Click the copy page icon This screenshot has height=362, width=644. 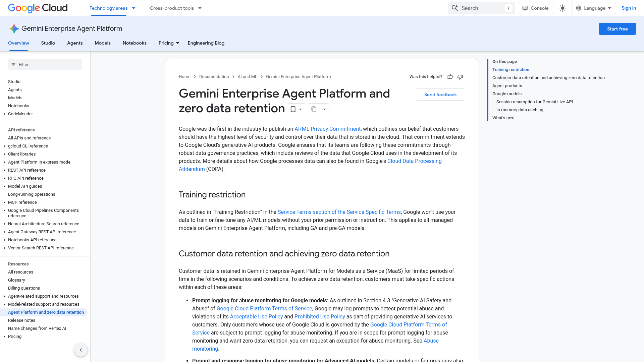click(x=314, y=109)
